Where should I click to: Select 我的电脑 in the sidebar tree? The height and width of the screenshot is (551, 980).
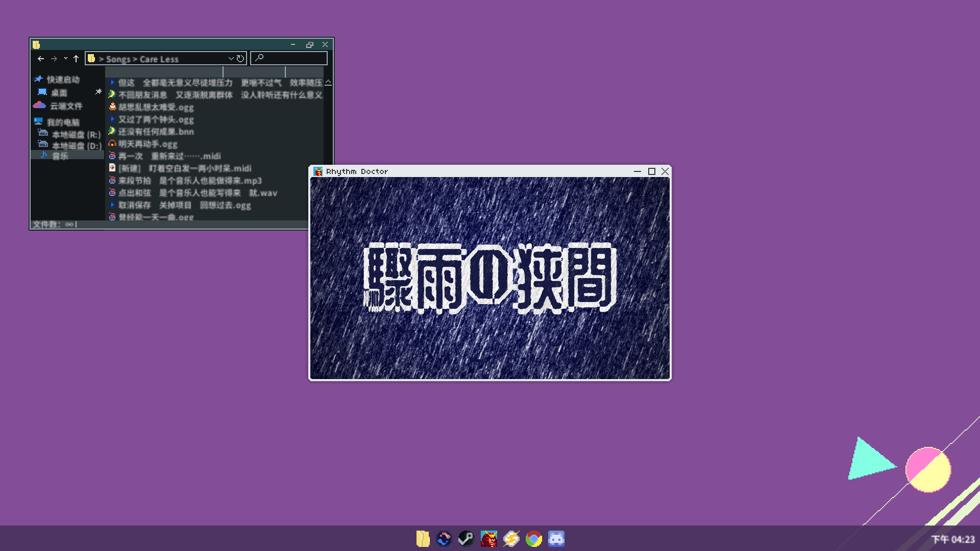click(x=63, y=122)
